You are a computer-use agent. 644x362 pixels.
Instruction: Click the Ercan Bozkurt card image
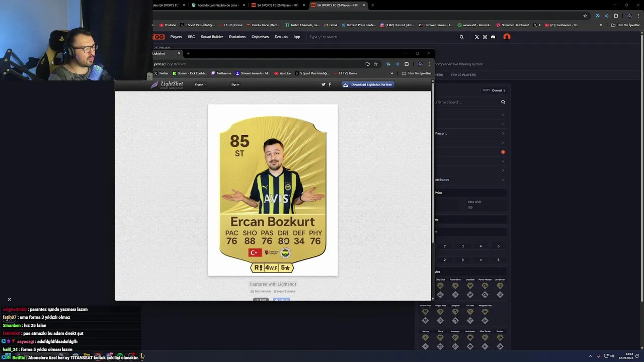273,190
